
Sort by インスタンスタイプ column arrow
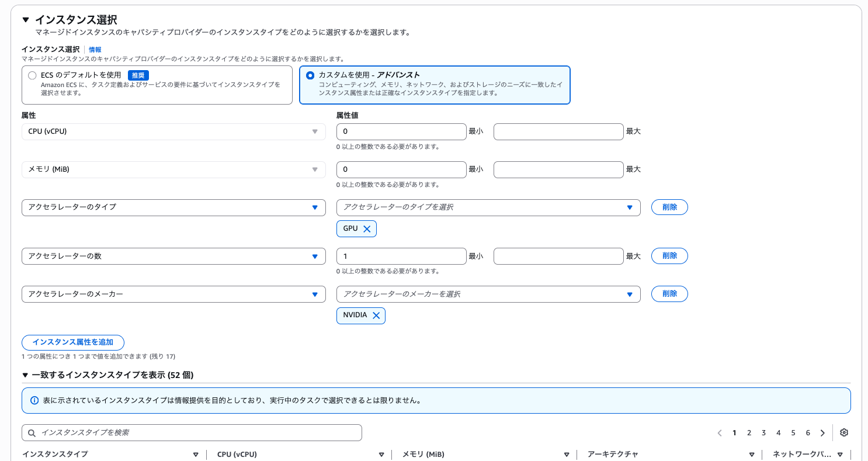tap(196, 455)
